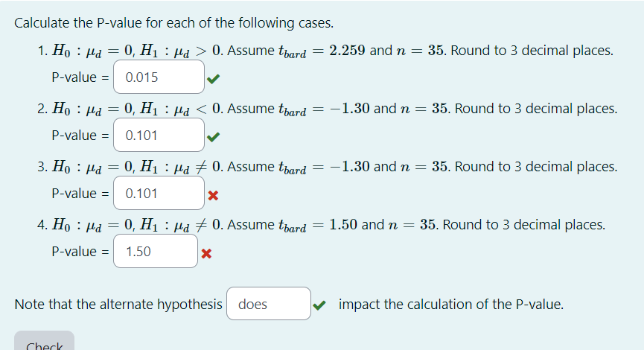644x350 pixels.
Task: Click the green checkmark beside case 2's answer
Action: 213,136
